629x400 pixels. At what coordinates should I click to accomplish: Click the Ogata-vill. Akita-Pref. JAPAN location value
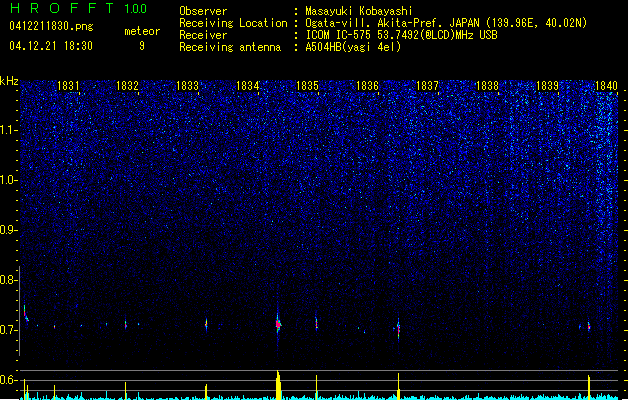click(446, 23)
